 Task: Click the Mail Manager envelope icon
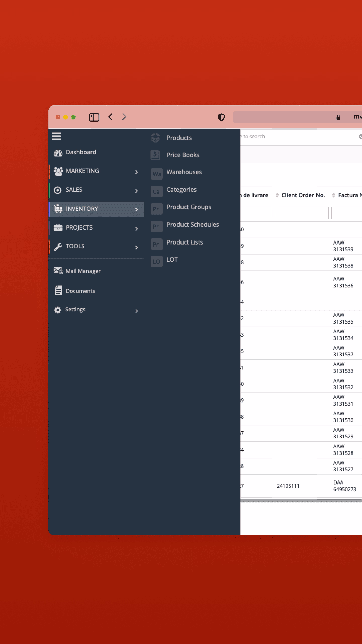pos(58,271)
